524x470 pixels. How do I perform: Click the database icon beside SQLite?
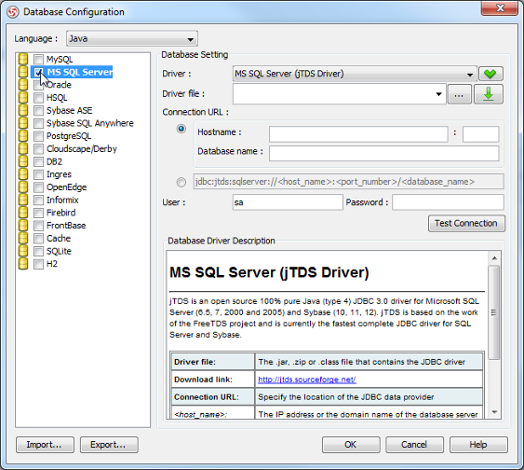(x=23, y=251)
